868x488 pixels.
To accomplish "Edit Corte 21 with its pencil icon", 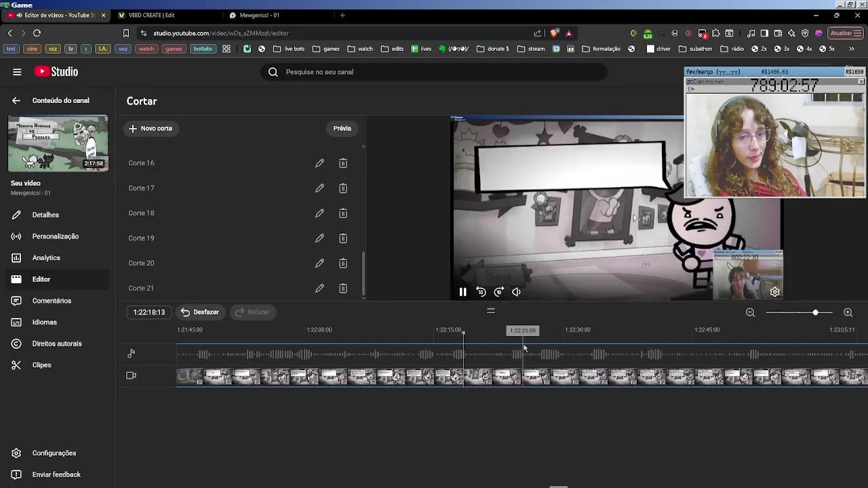I will [x=319, y=288].
